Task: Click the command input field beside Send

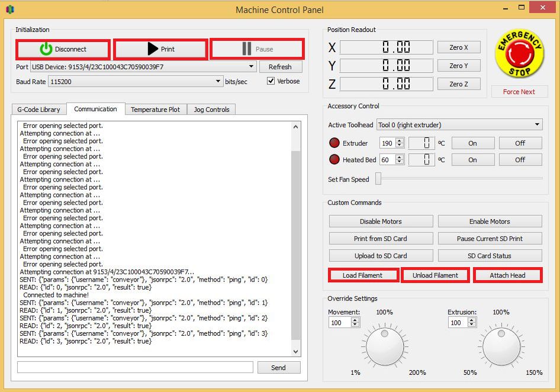Action: (136, 367)
